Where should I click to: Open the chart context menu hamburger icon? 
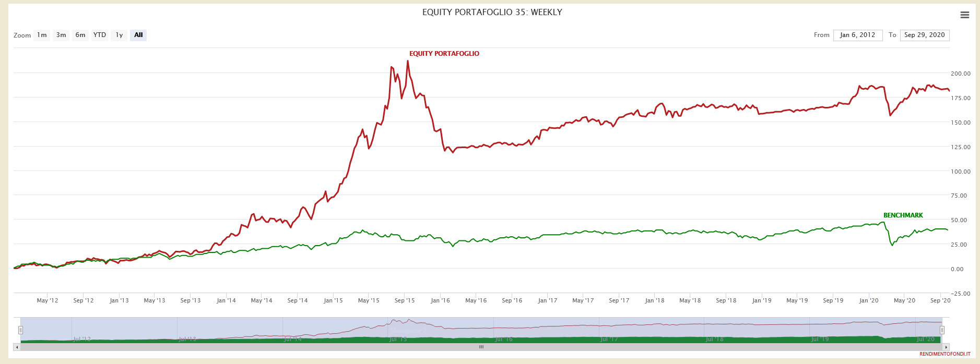(964, 15)
